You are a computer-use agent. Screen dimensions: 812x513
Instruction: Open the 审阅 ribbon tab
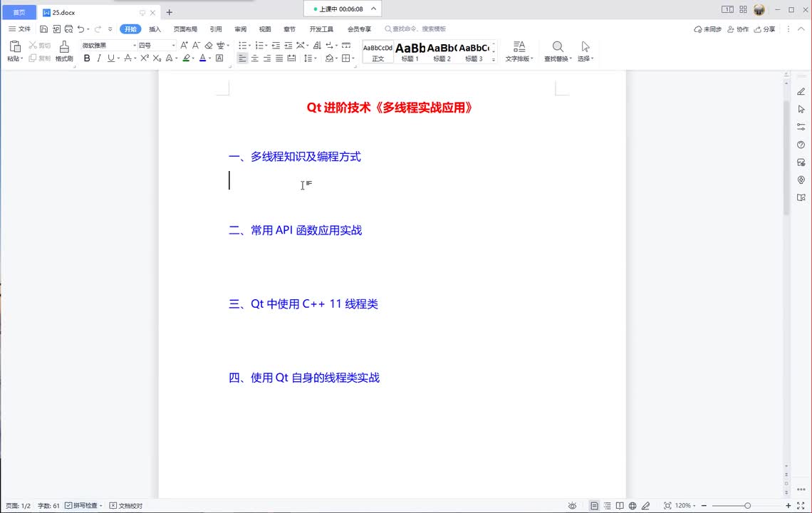coord(240,29)
